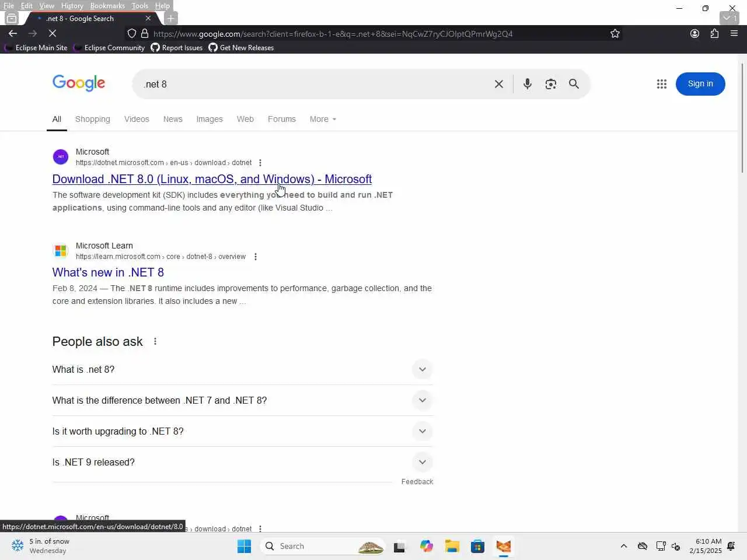Open the Help menu

[x=162, y=6]
